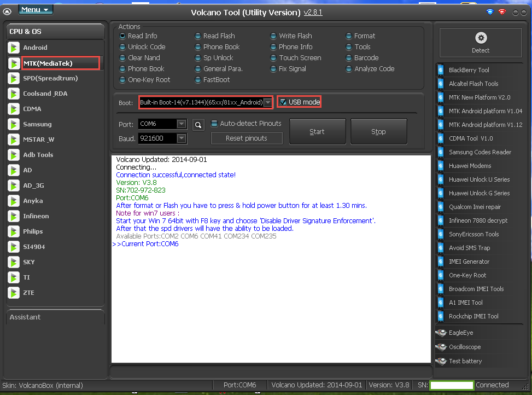Expand the Assistant panel header
The width and height of the screenshot is (532, 395).
[55, 317]
